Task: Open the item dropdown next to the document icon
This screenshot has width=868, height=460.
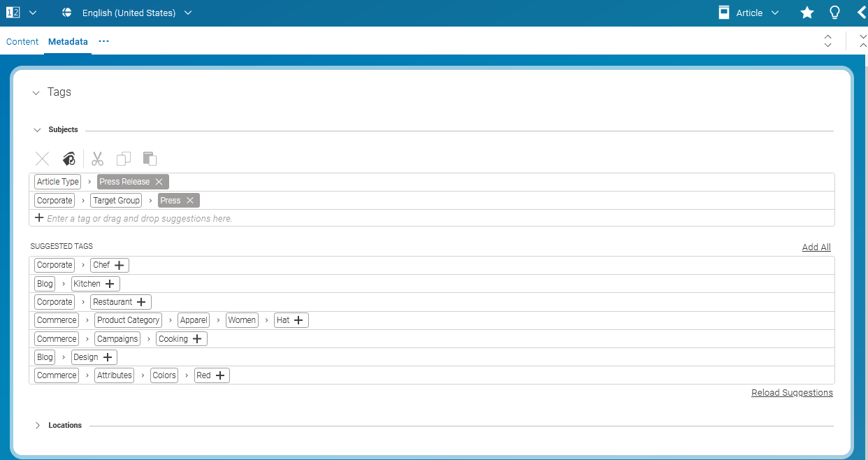Action: coord(31,12)
